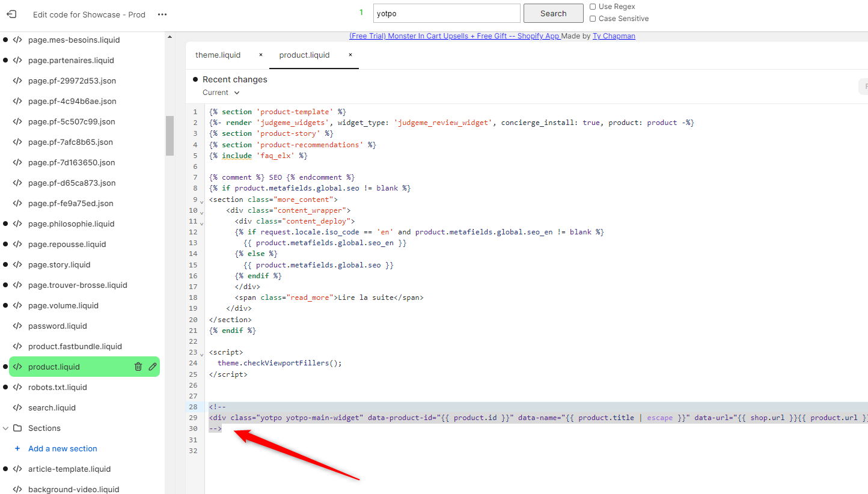Click Add a new section link
The height and width of the screenshot is (494, 868).
(x=63, y=448)
